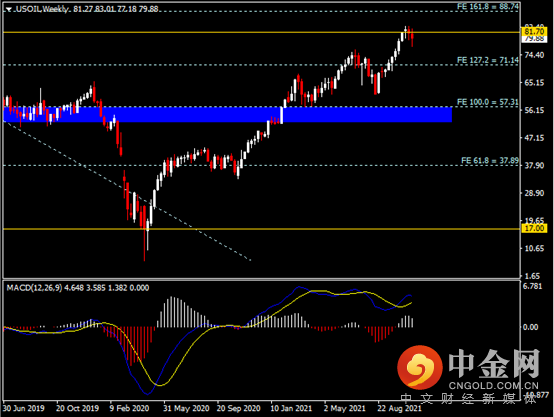Select the latest red candlestick near 79.88
554x417 pixels.
point(412,37)
